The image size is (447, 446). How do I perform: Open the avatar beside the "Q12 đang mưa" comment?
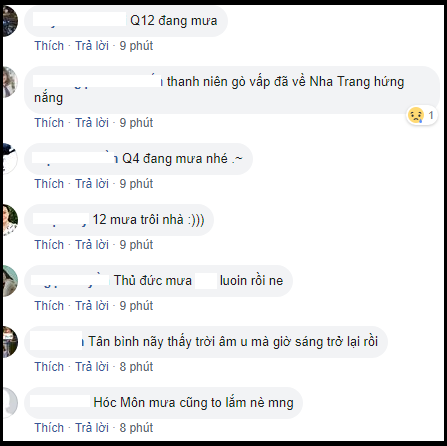pos(10,21)
